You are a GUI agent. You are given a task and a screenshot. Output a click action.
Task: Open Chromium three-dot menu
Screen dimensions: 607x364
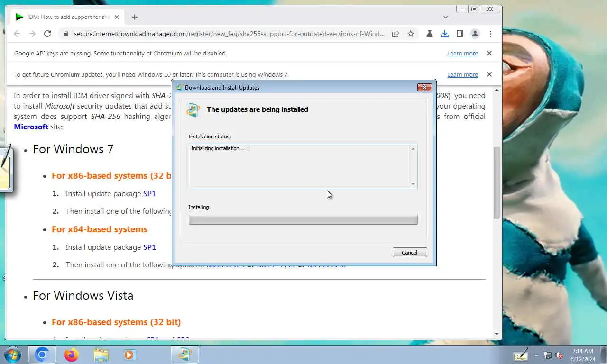pyautogui.click(x=490, y=34)
